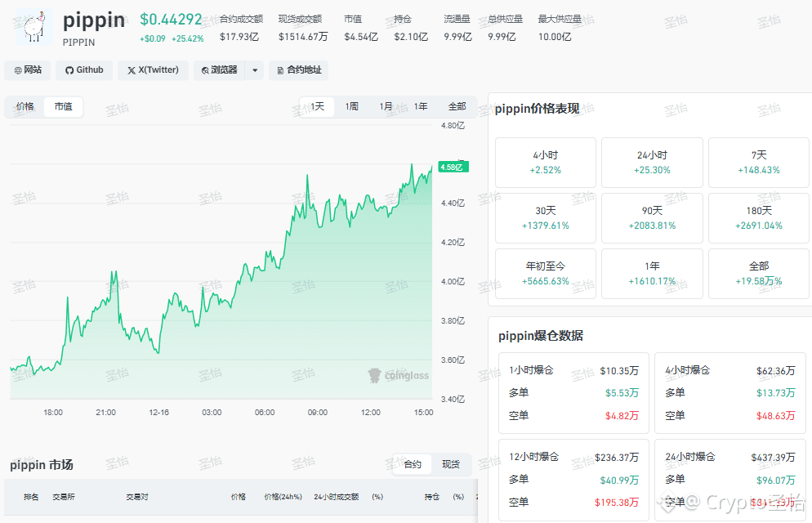Switch chart to 市值 tab
The image size is (812, 523).
[x=63, y=107]
